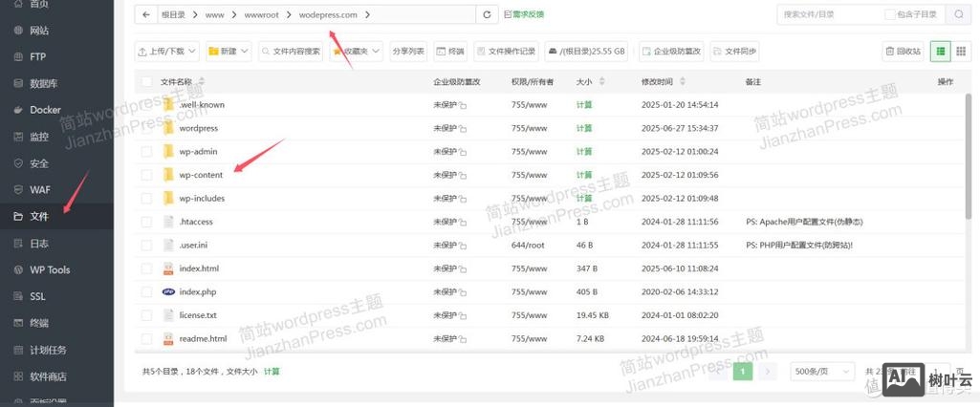This screenshot has width=980, height=407.
Task: Select 文件 in the left sidebar
Action: [x=38, y=217]
